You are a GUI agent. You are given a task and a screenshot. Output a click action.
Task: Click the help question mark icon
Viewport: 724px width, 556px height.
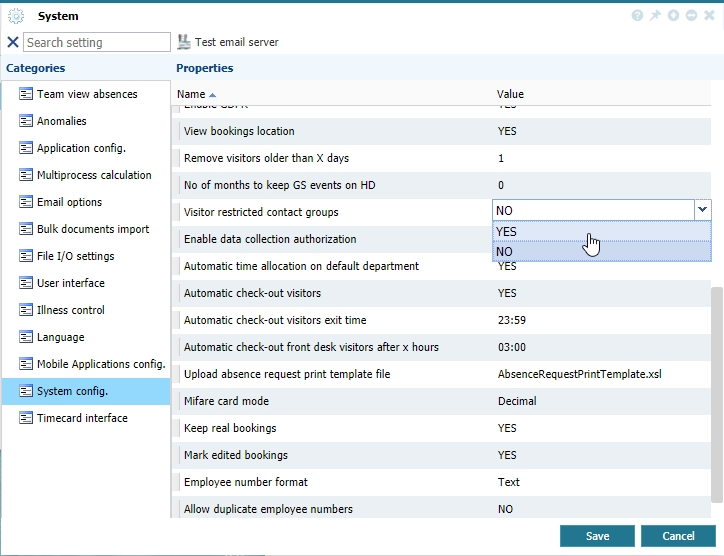pyautogui.click(x=637, y=16)
